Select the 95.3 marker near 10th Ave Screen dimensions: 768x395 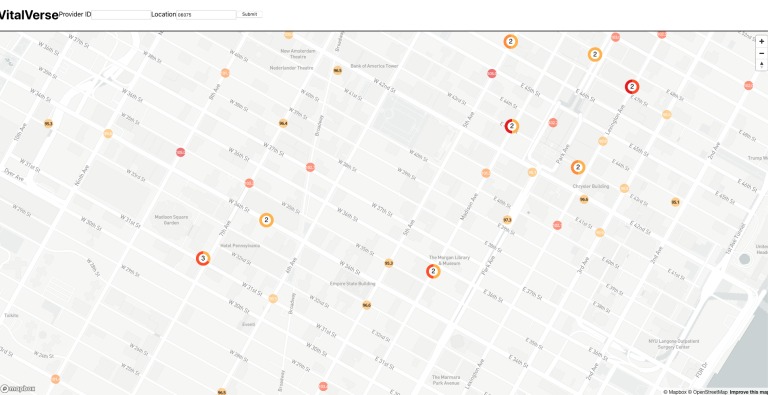[48, 123]
